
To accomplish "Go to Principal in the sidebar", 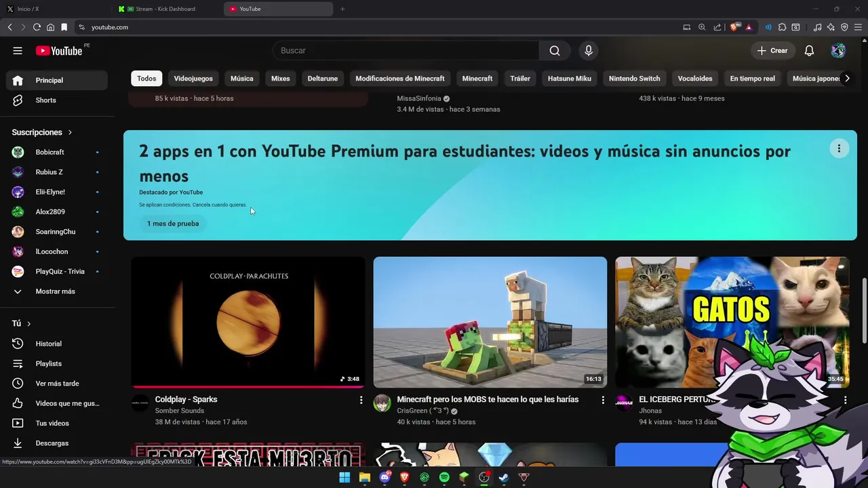I will point(57,81).
